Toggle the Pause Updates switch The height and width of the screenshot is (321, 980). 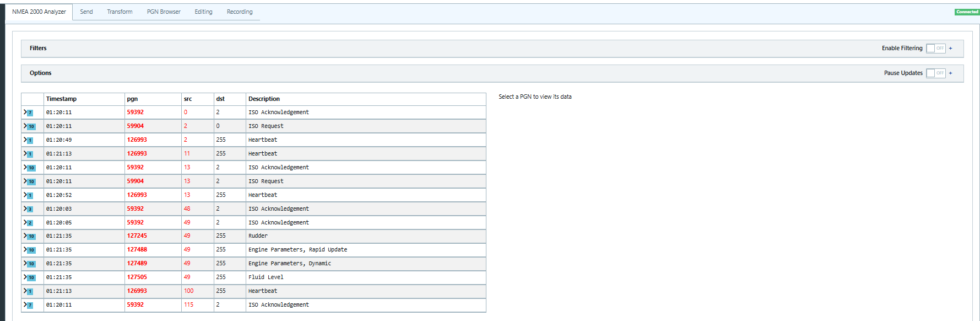(x=935, y=73)
